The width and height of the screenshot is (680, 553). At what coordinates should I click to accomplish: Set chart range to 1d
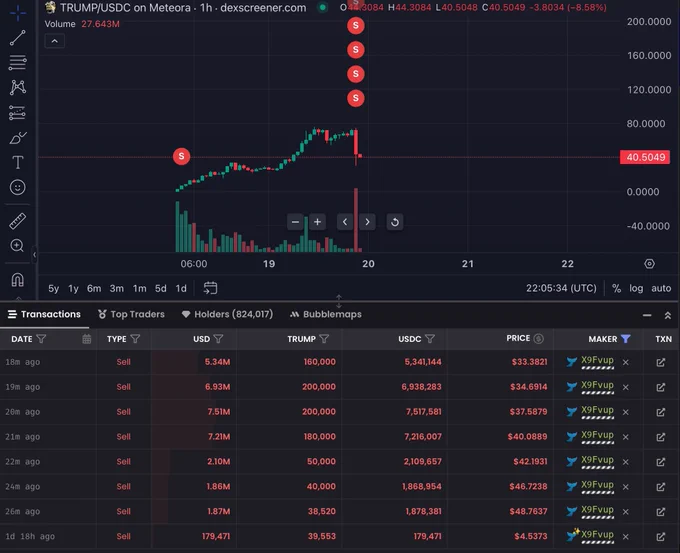point(181,288)
